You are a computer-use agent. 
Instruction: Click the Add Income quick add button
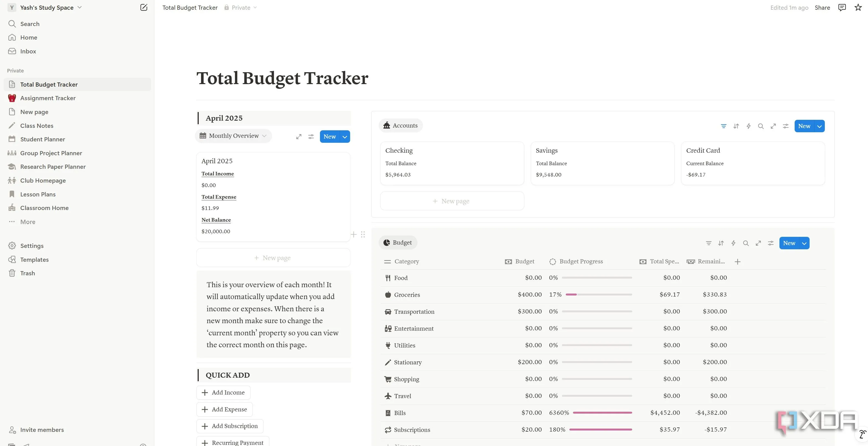point(223,392)
